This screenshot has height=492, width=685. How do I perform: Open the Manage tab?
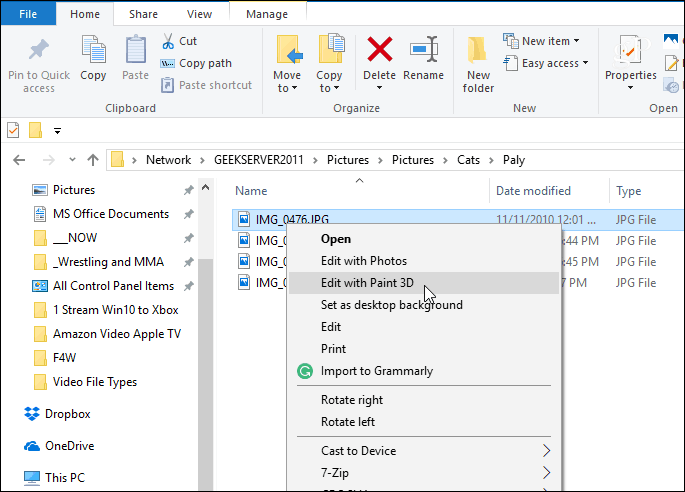(x=267, y=14)
